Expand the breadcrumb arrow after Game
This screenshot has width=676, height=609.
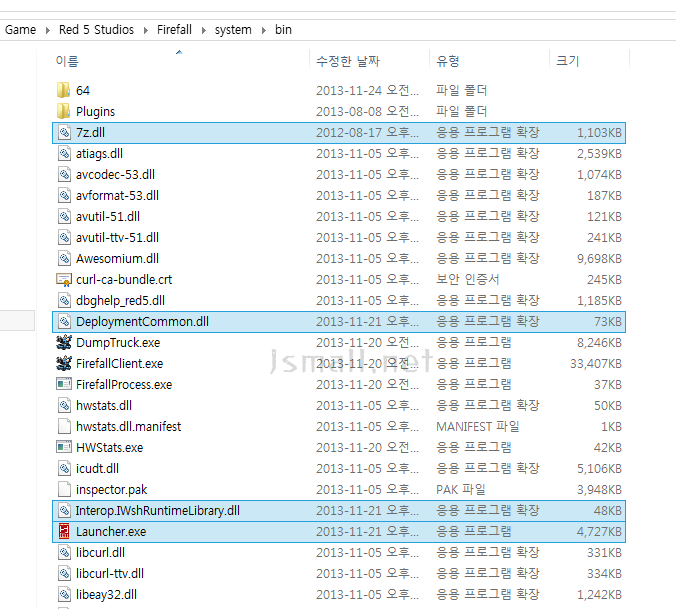click(x=47, y=30)
